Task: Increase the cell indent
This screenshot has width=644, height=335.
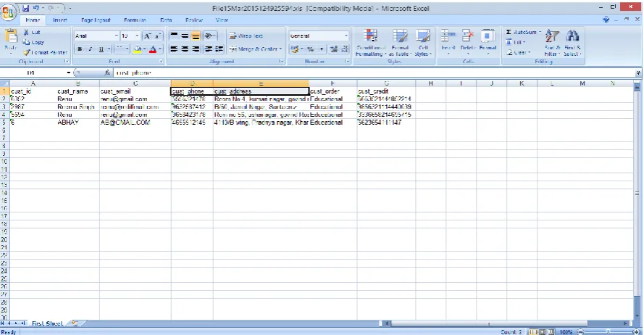Action: (219, 49)
